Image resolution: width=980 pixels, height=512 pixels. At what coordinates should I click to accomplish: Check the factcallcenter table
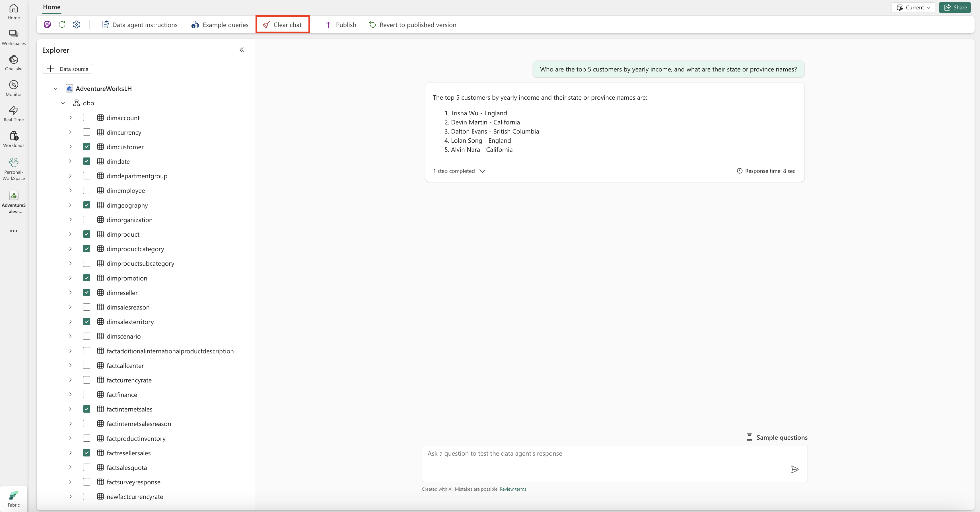point(87,366)
